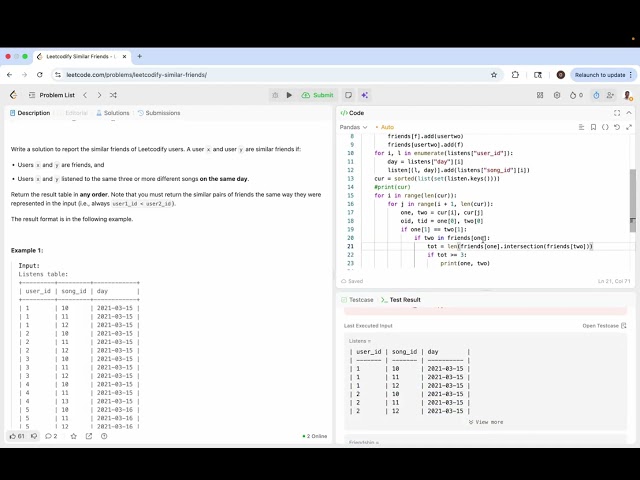Open the Submissions tab
The height and width of the screenshot is (480, 640).
click(x=159, y=113)
